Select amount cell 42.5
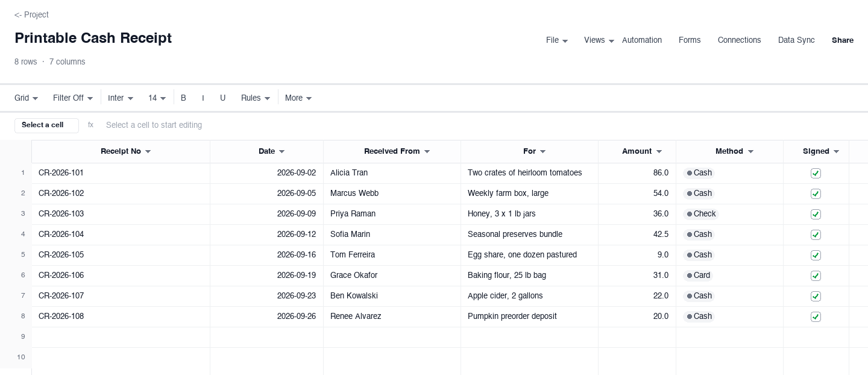The image size is (868, 375). click(637, 235)
